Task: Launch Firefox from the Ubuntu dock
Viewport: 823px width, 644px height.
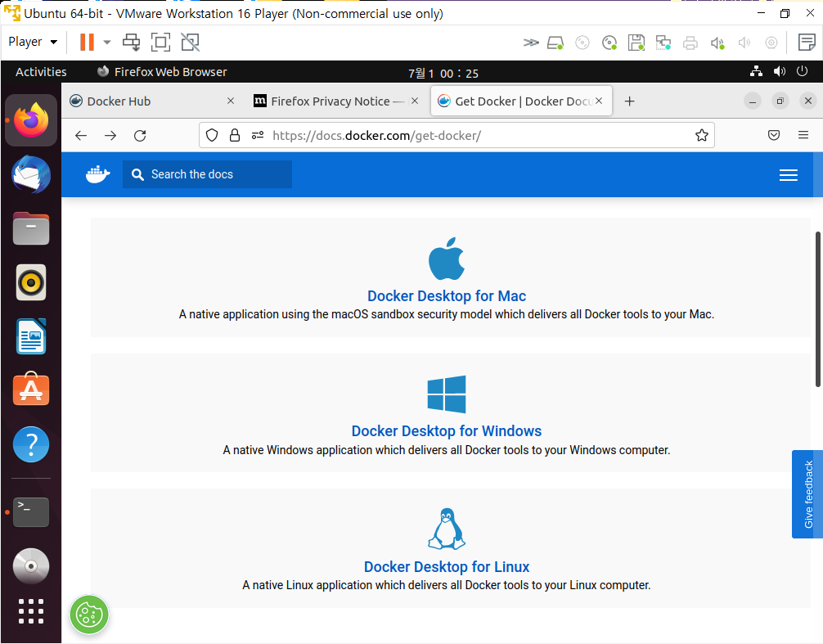Action: (x=31, y=120)
